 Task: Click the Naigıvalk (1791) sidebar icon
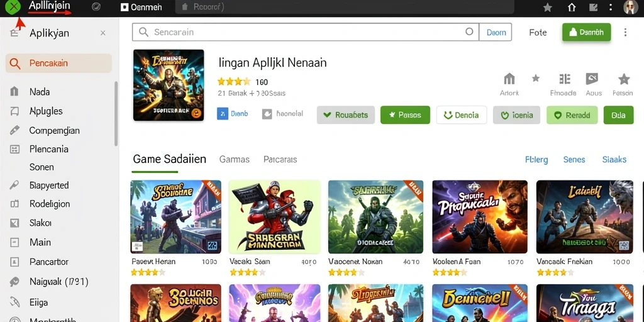tap(14, 282)
